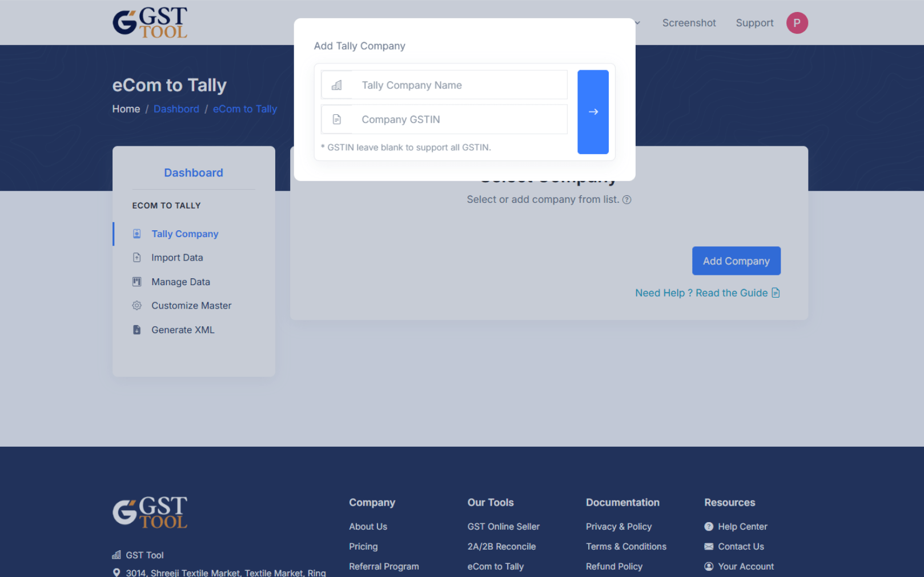Click the footer location pin icon
The image size is (924, 577).
116,572
